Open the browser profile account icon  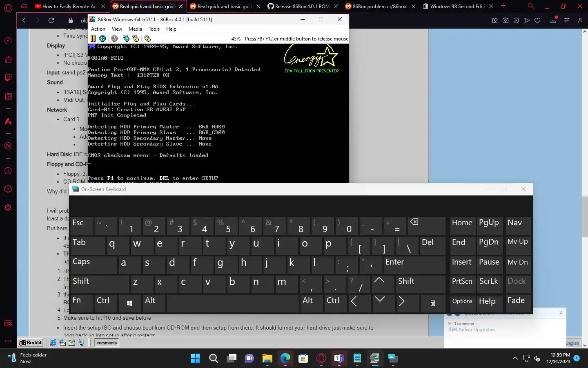point(580,20)
